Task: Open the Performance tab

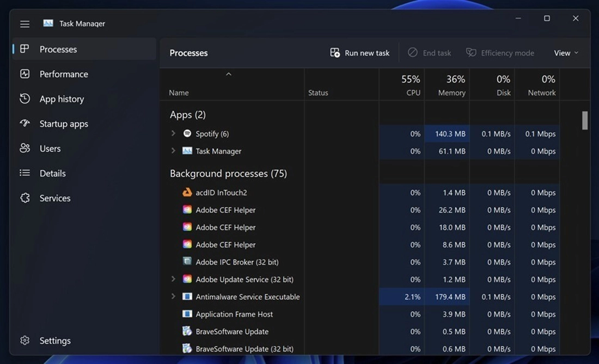Action: click(84, 74)
